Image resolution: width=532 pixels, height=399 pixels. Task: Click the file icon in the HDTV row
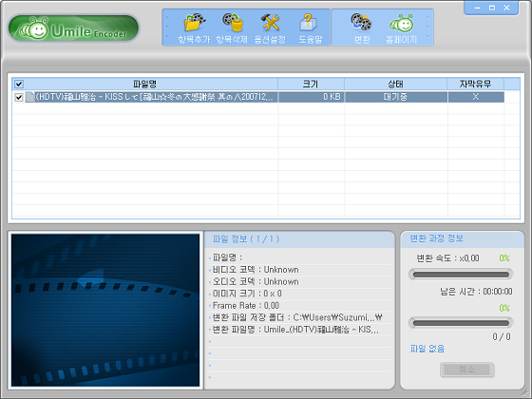[29, 97]
